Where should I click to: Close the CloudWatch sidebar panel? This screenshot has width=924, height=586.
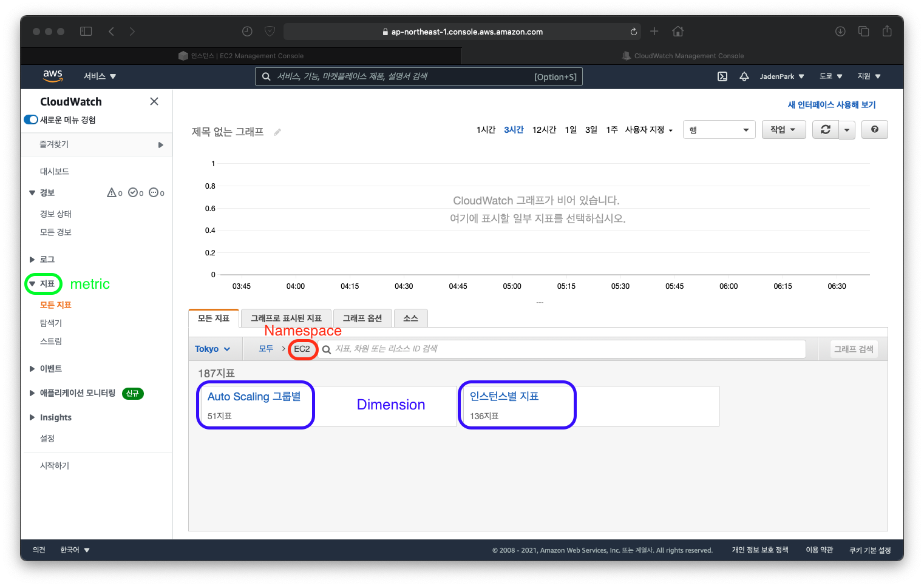point(154,101)
